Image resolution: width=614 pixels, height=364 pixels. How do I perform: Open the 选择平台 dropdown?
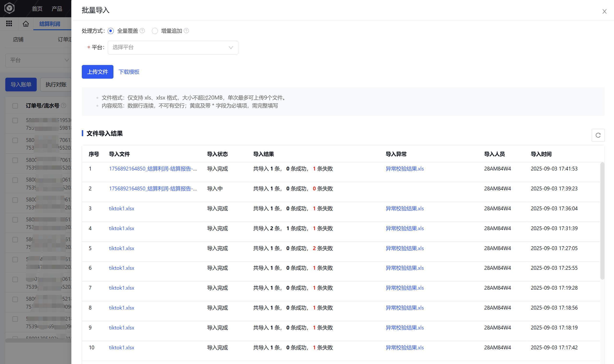coord(173,47)
